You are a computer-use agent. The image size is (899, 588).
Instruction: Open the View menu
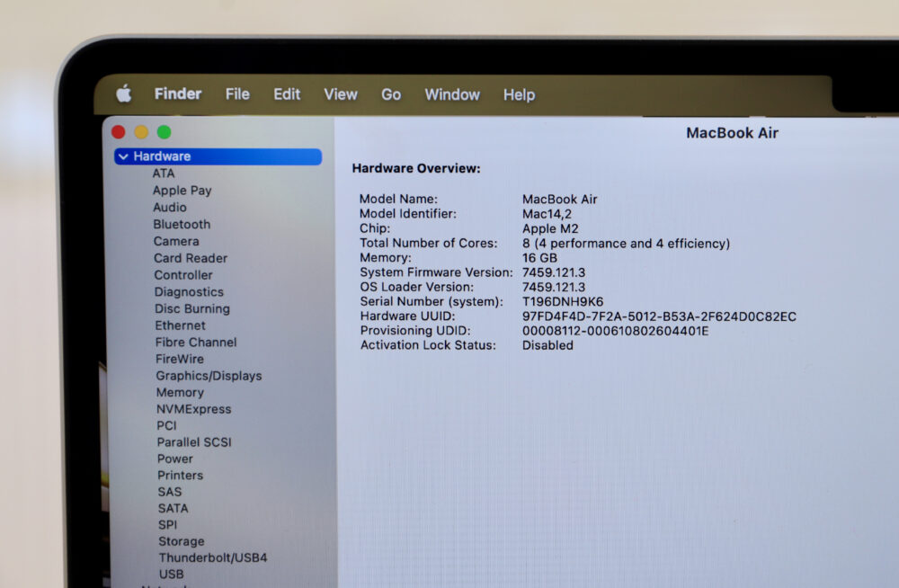tap(341, 94)
